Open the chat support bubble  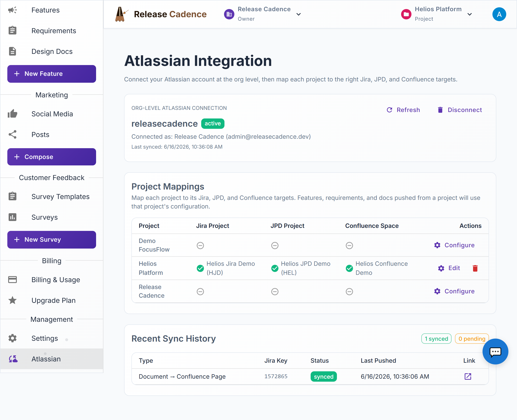[495, 351]
